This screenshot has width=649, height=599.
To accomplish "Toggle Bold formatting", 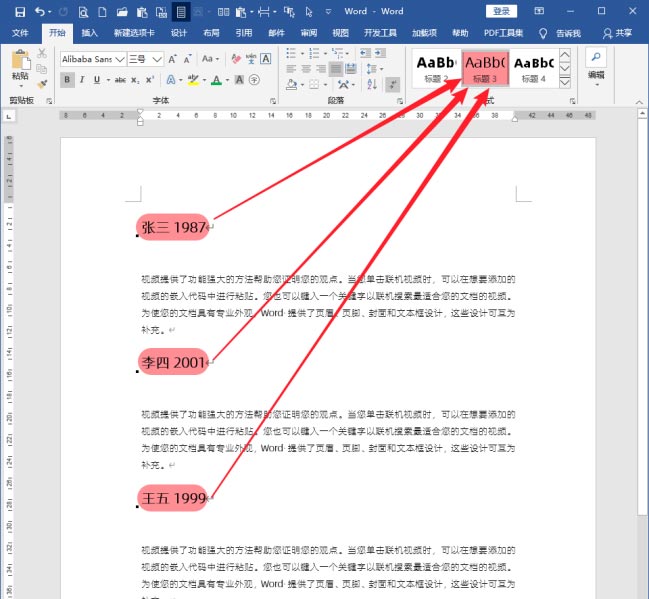I will (67, 80).
